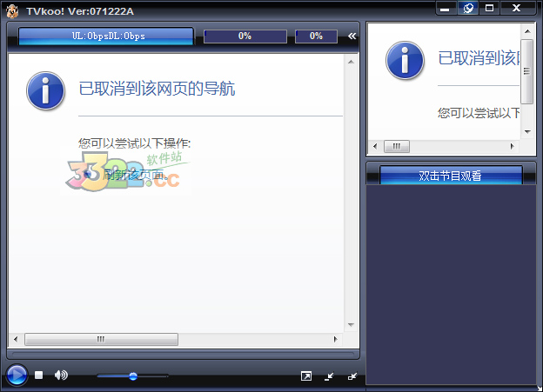Screen dimensions: 543x392
Task: Click info icon in upper right pane
Action: (405, 60)
